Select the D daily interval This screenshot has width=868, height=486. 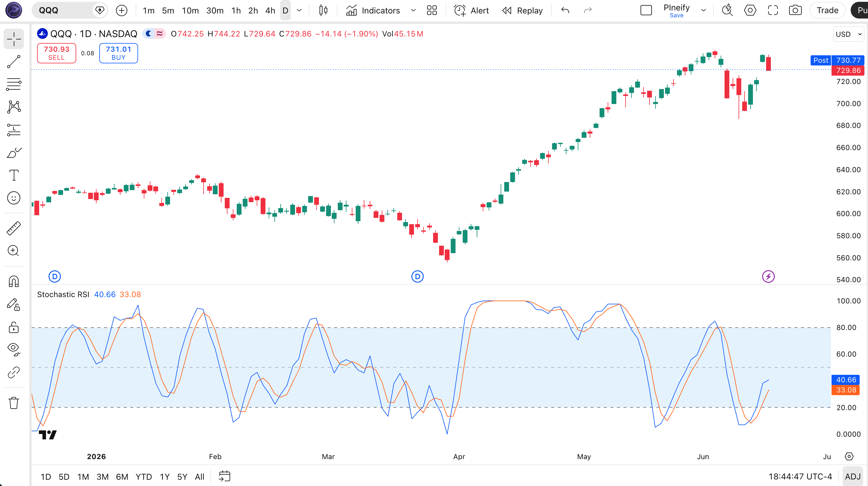pos(285,10)
